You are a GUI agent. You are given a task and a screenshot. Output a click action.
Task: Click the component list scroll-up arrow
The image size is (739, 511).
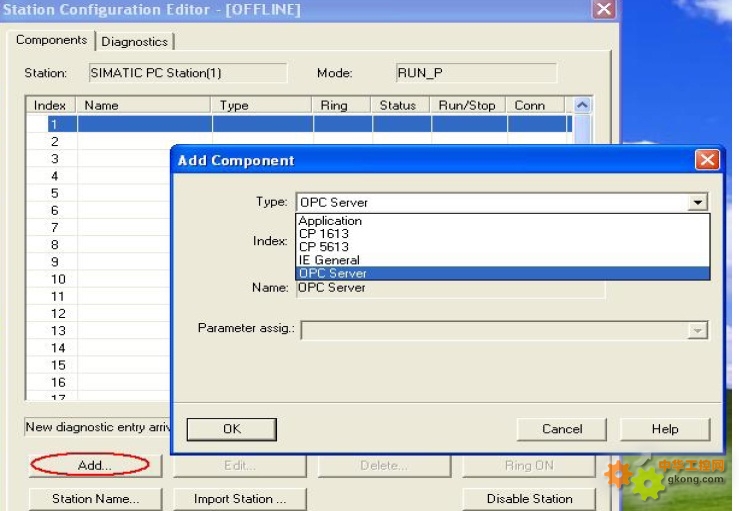582,105
